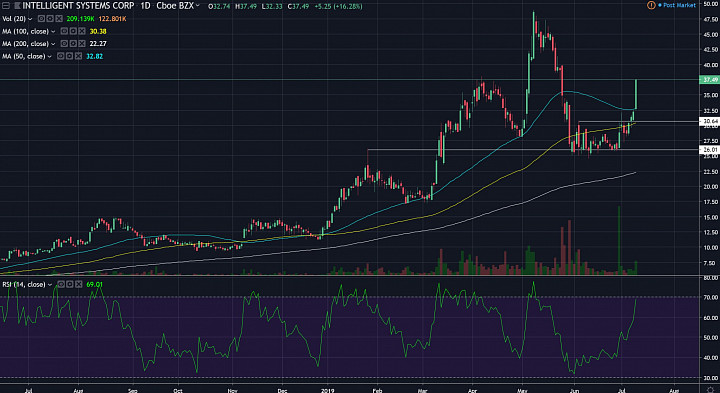Image resolution: width=720 pixels, height=393 pixels.
Task: Remove the MA (100, close) indicator
Action: [82, 31]
